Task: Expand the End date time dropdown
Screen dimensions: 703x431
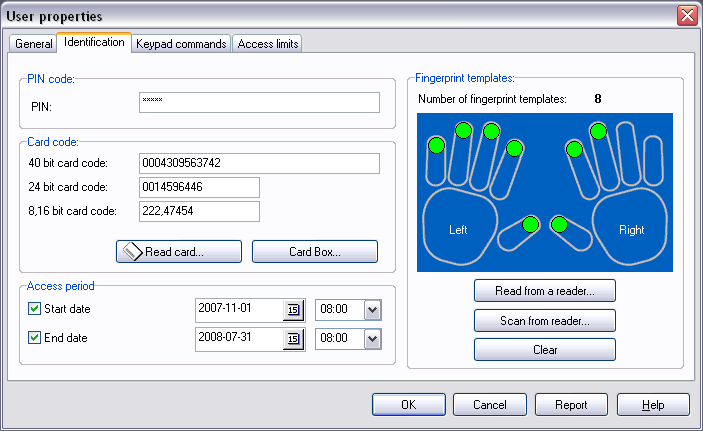Action: (372, 339)
